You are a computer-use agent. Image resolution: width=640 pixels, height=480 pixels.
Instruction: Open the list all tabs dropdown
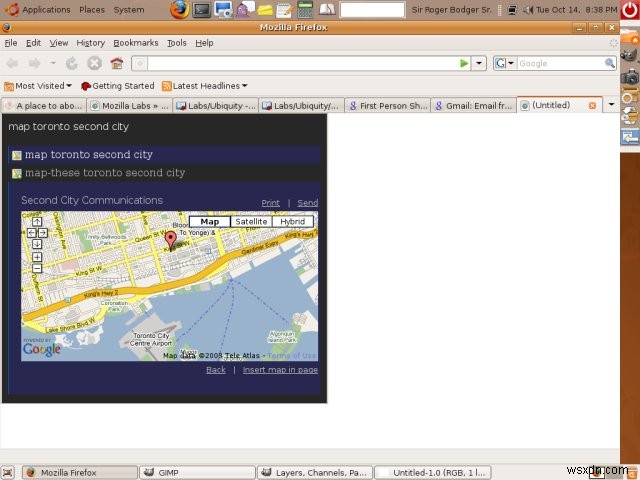(611, 105)
